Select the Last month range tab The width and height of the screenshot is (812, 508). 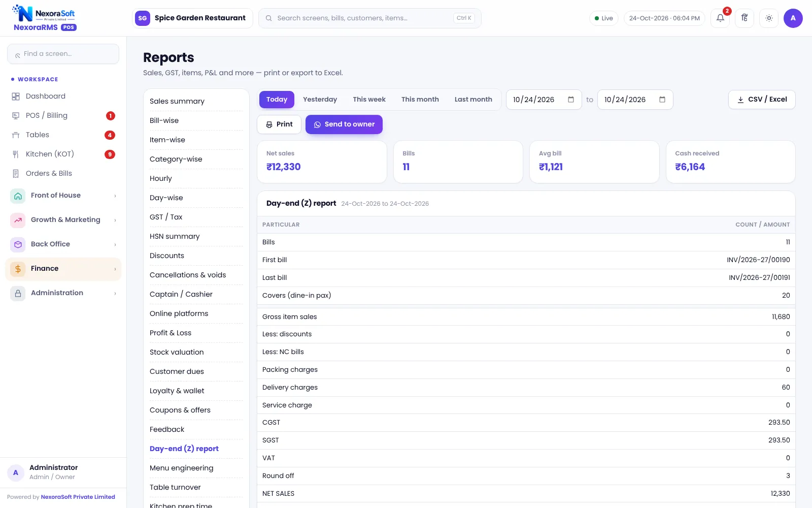point(473,100)
